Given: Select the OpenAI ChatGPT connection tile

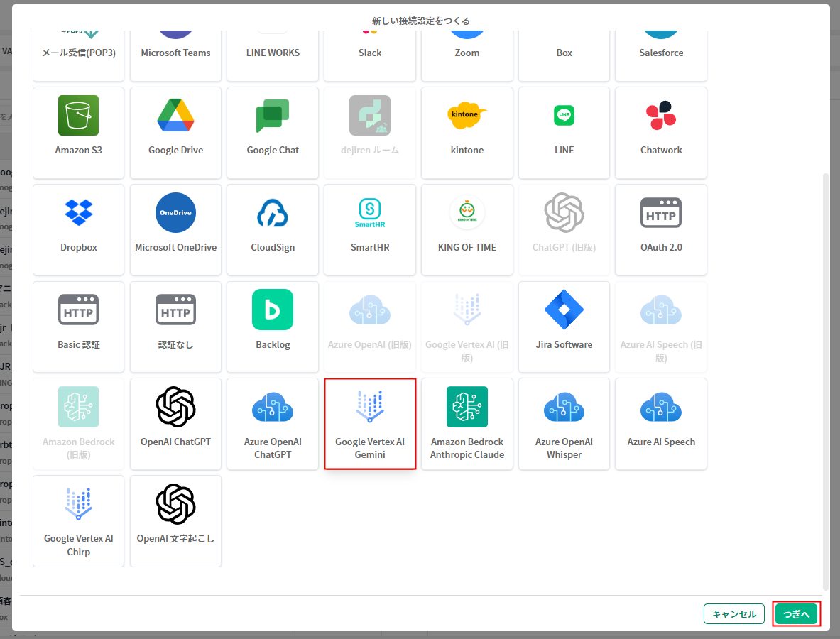Looking at the screenshot, I should click(175, 424).
